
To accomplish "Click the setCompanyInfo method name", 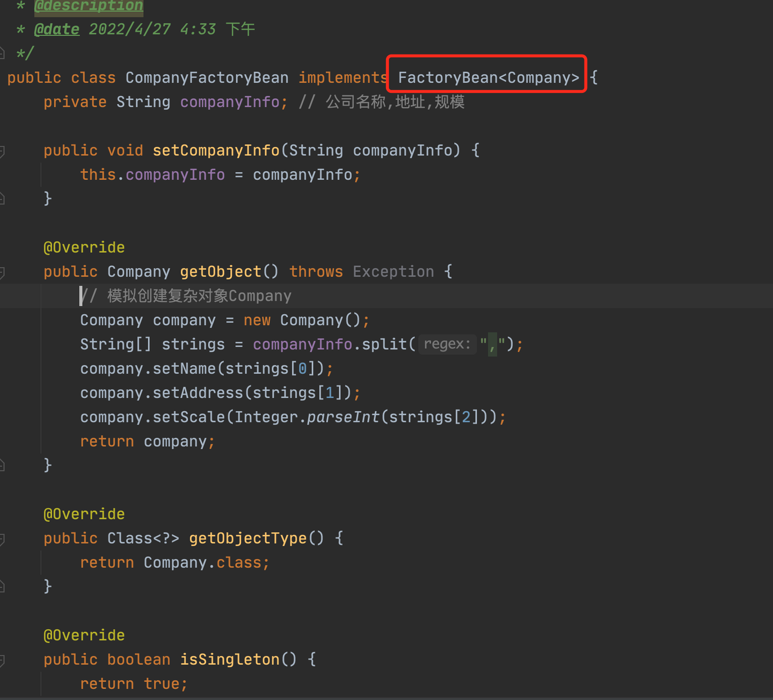I will (216, 150).
